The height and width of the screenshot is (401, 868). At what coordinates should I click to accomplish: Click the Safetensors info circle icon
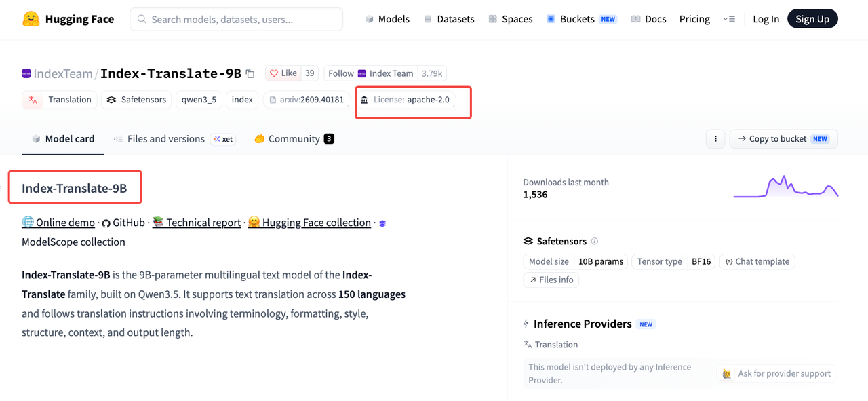[x=595, y=241]
